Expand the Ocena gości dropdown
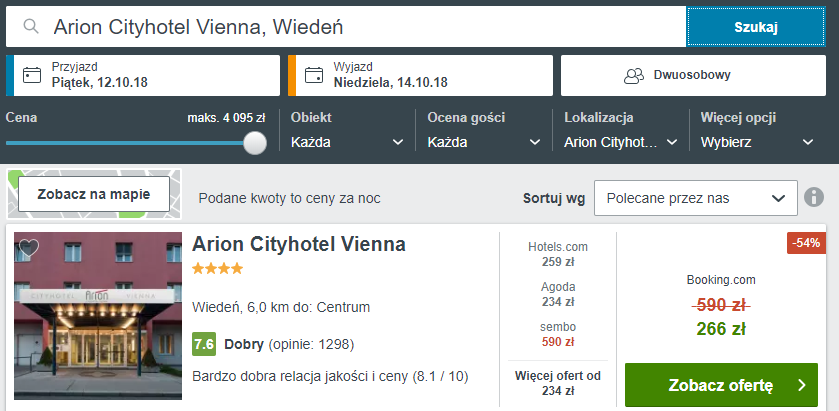Viewport: 839px width, 411px height. [484, 142]
